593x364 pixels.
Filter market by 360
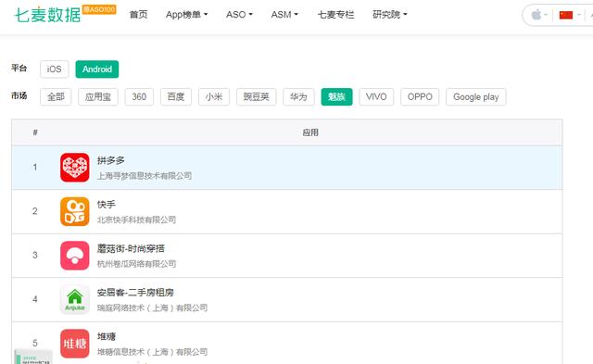click(x=139, y=96)
